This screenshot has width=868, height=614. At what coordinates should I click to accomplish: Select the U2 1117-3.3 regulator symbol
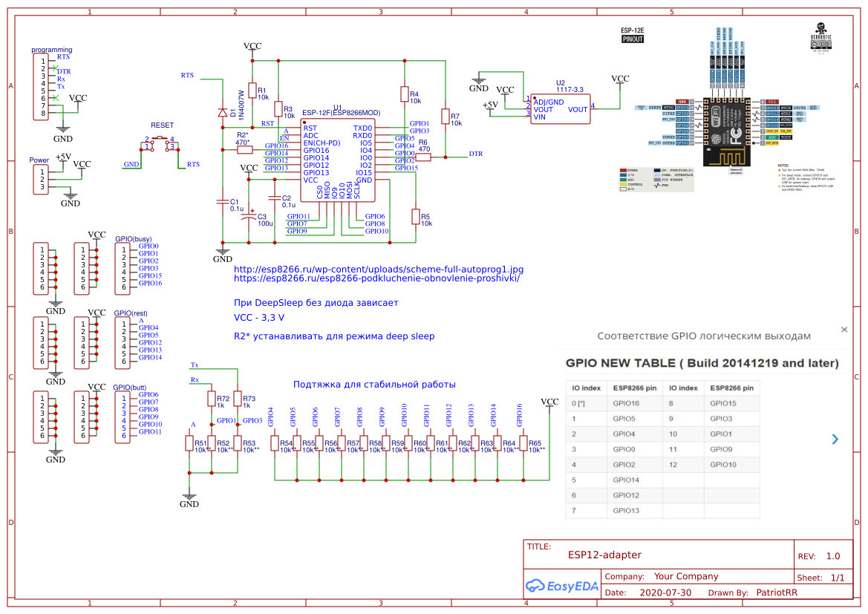[x=559, y=109]
